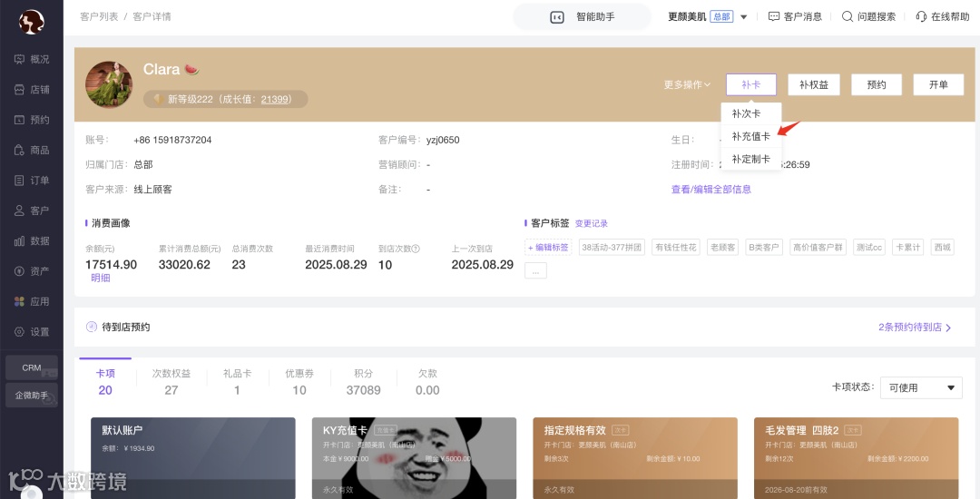Click the 问题搜索 magnifier icon

tap(848, 17)
